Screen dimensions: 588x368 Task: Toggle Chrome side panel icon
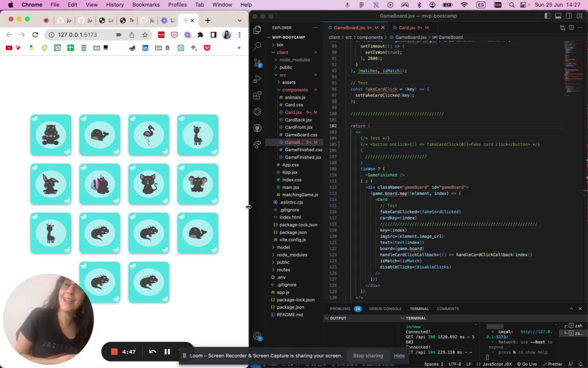coord(213,35)
